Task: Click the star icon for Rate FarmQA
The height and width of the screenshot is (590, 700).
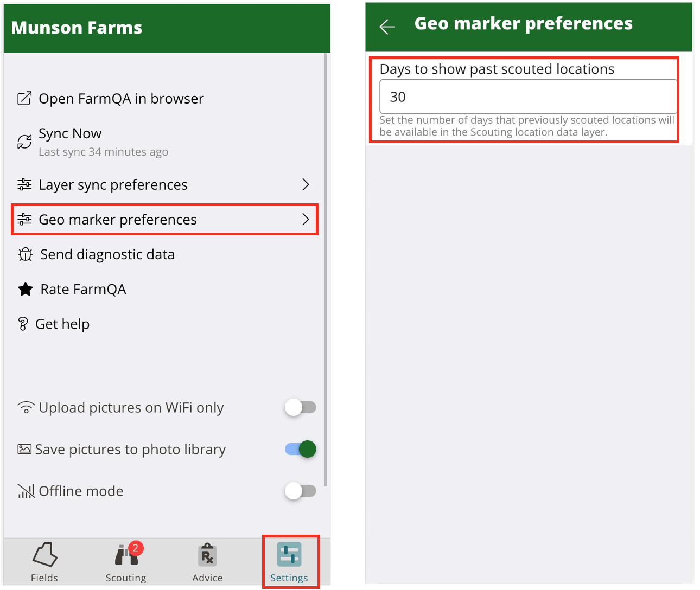Action: (x=25, y=289)
